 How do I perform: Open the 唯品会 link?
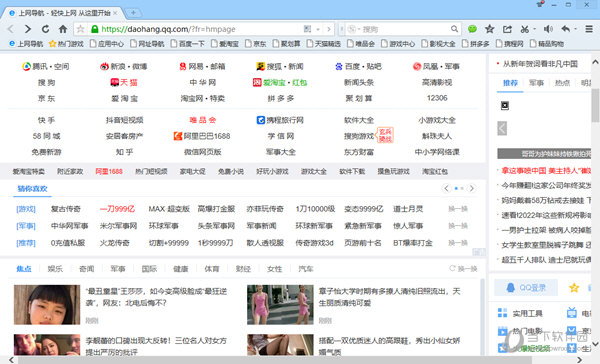tap(203, 120)
